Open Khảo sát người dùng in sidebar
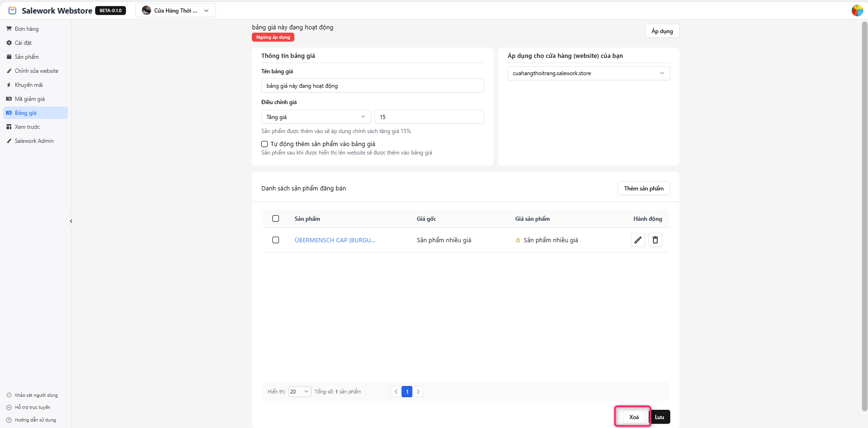868x428 pixels. [x=36, y=395]
